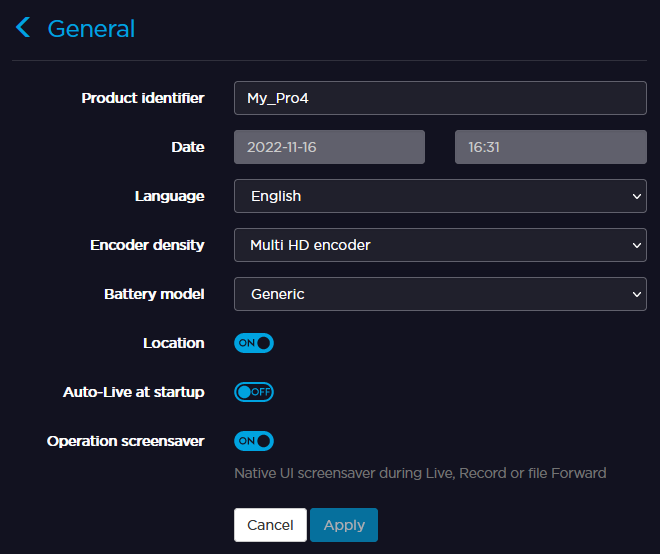The width and height of the screenshot is (660, 554).
Task: Open the Language dropdown set to English
Action: tap(440, 196)
